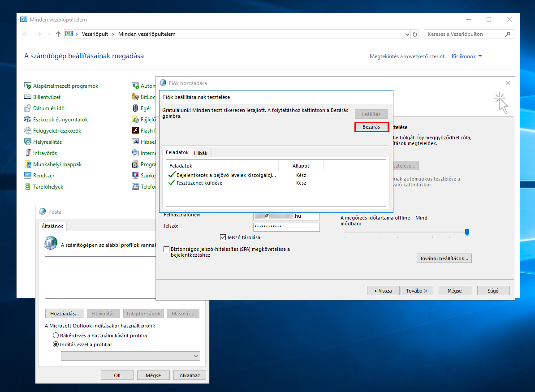Switch to the Feladatok tab
The width and height of the screenshot is (535, 392).
pyautogui.click(x=177, y=152)
